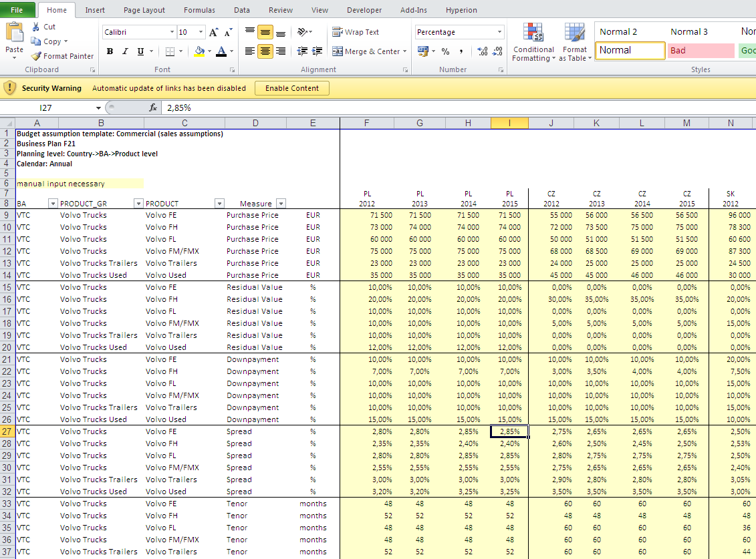Click Merge & Center icon
Image resolution: width=756 pixels, height=559 pixels.
point(338,51)
